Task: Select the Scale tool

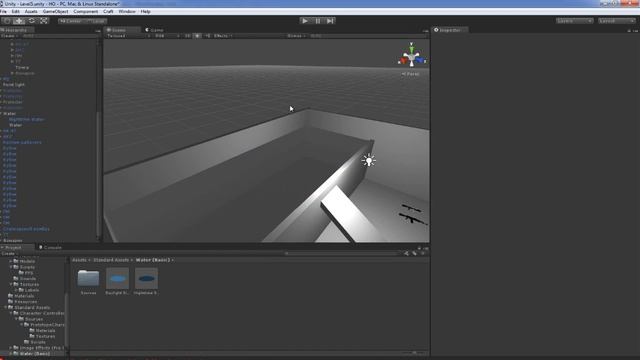Action: tap(44, 21)
